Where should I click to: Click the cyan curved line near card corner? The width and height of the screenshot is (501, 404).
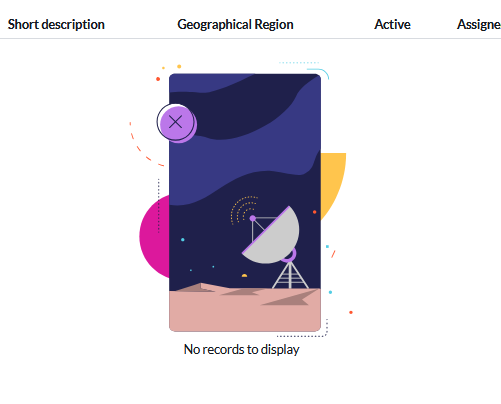click(x=318, y=73)
